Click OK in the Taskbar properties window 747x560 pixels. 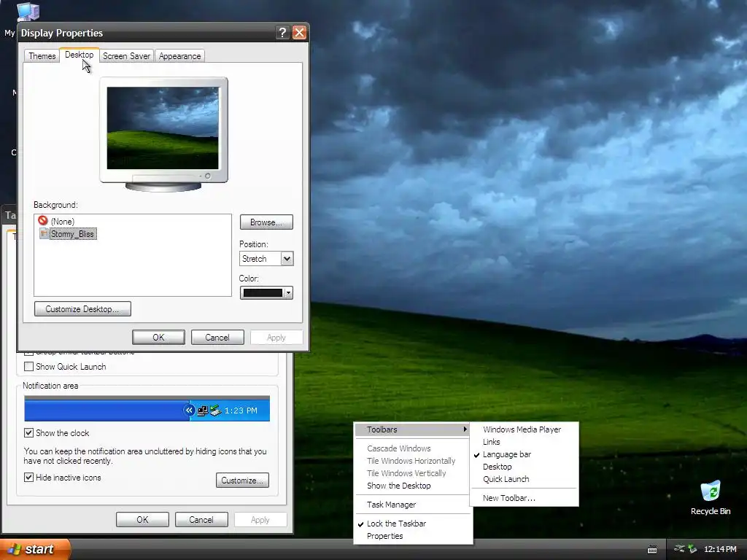pos(142,519)
